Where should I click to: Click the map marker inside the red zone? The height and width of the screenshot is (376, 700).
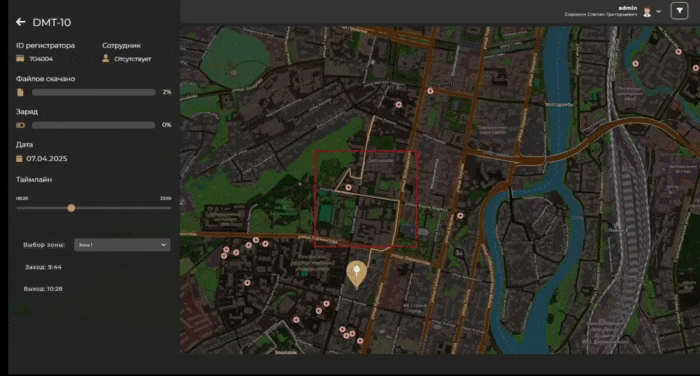(x=348, y=188)
